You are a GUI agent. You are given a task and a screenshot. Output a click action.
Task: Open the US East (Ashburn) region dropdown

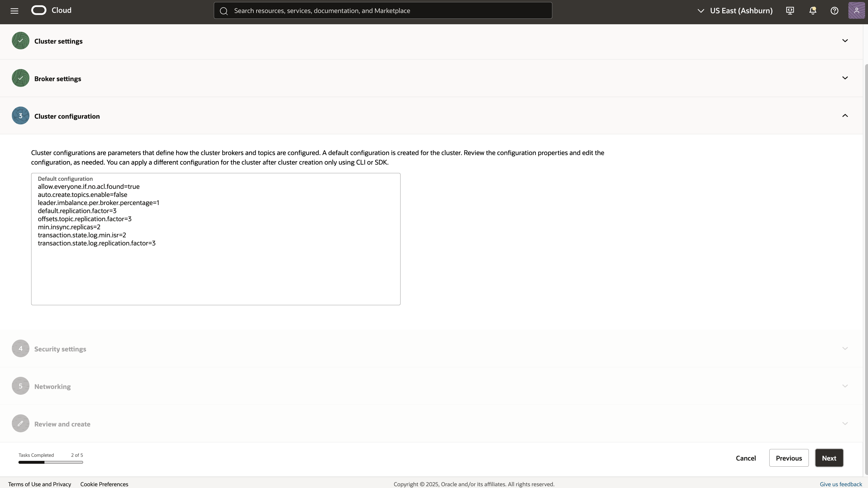pyautogui.click(x=735, y=11)
